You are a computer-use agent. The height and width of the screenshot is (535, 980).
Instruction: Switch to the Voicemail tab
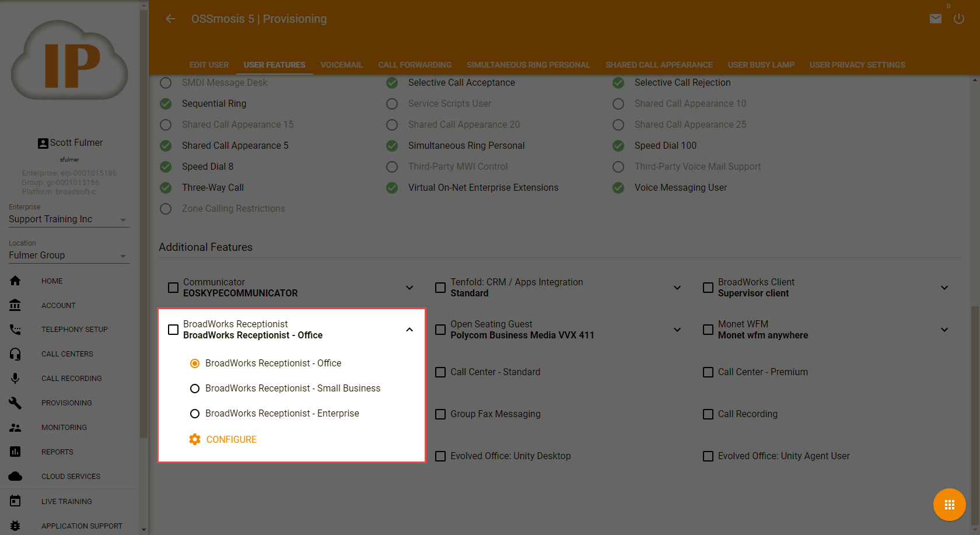341,65
